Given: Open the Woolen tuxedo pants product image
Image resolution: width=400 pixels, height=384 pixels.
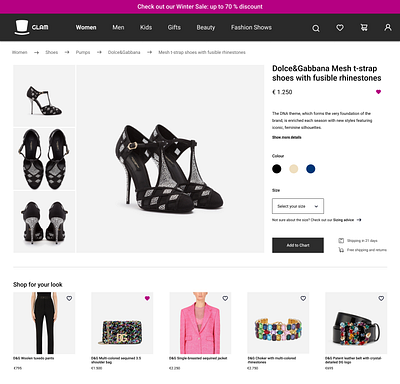Looking at the screenshot, I should [44, 323].
